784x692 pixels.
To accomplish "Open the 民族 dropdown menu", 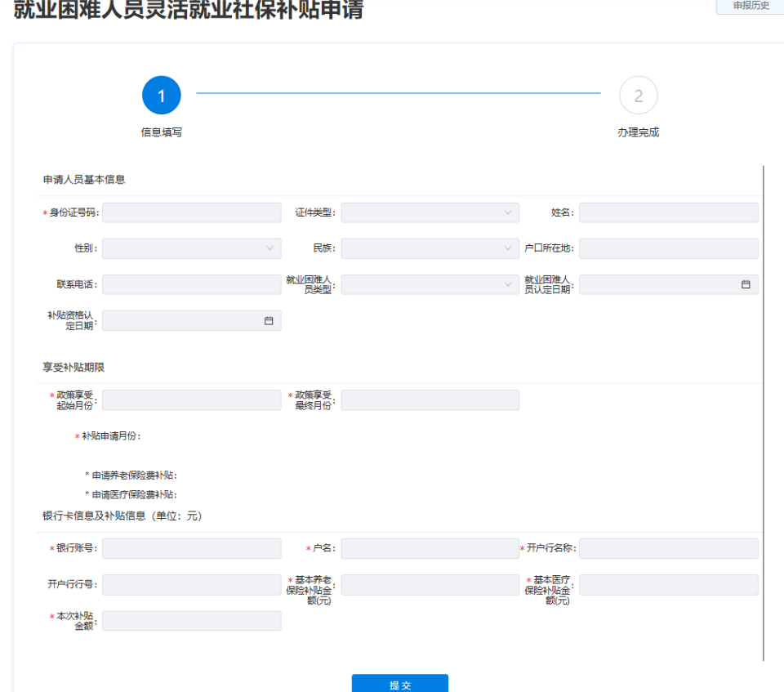I will pos(430,248).
